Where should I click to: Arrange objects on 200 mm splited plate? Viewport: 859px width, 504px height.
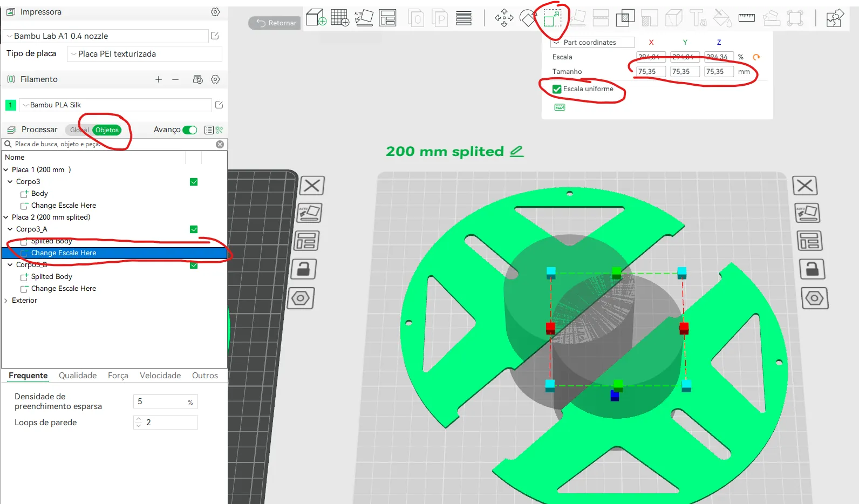(810, 241)
